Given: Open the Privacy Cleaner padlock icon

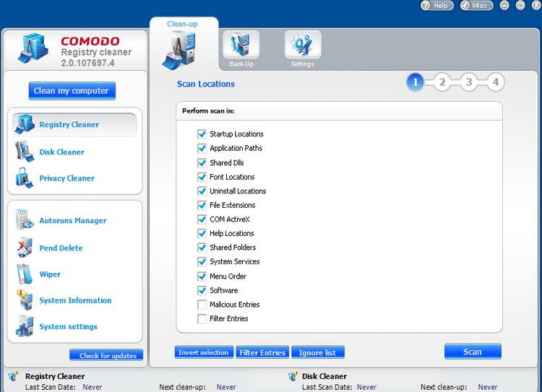Looking at the screenshot, I should 24,178.
